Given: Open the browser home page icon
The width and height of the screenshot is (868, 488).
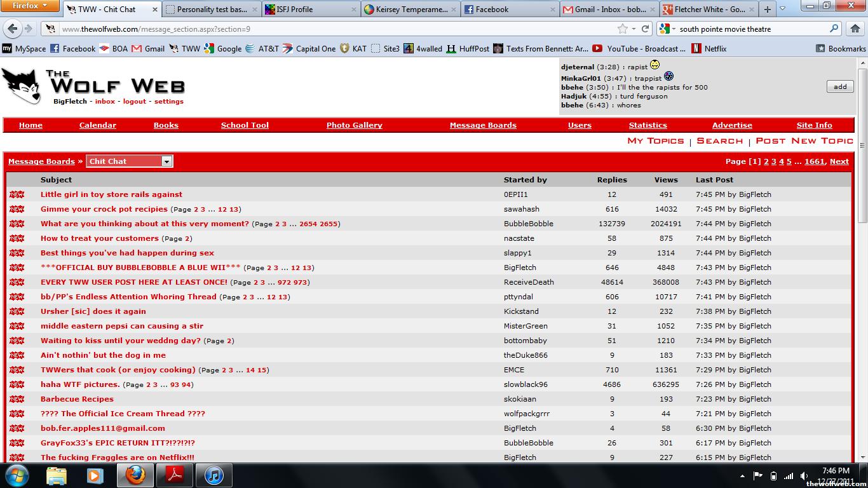Looking at the screenshot, I should coord(855,29).
